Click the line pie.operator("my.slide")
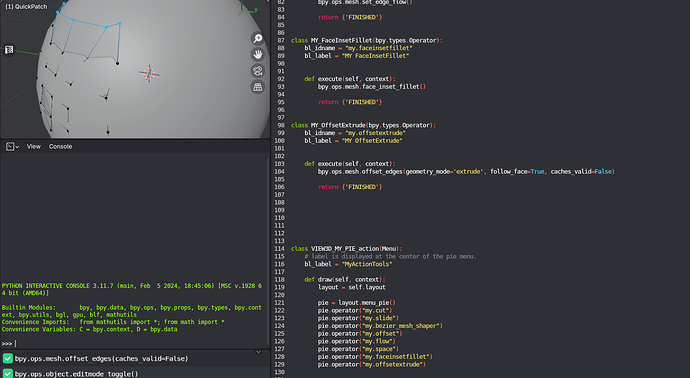 coord(358,318)
